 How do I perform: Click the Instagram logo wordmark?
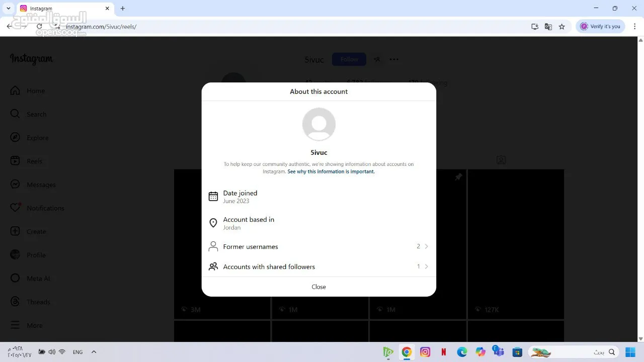31,59
